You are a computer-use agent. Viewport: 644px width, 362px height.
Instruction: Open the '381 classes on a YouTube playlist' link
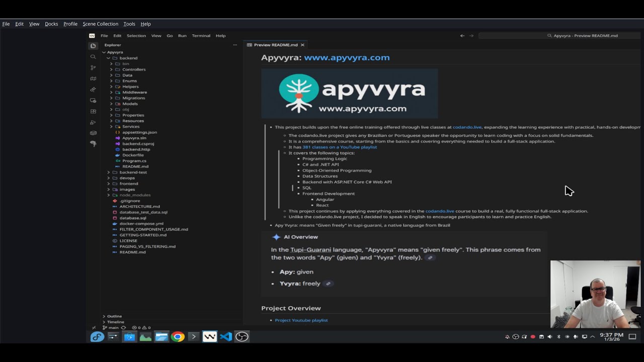tap(340, 147)
